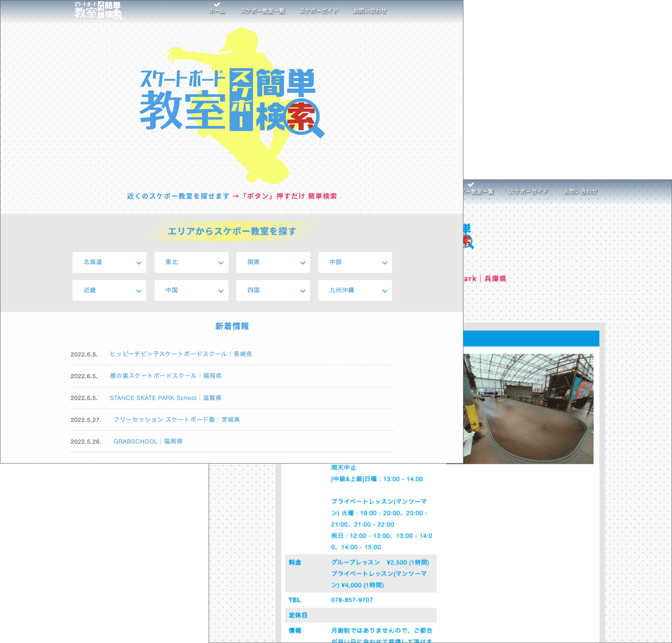The width and height of the screenshot is (672, 643).
Task: Open the 関東 area dropdown
Action: point(273,262)
